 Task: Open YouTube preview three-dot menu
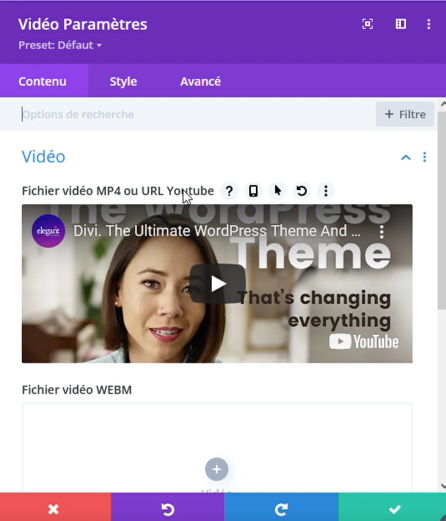(x=382, y=232)
